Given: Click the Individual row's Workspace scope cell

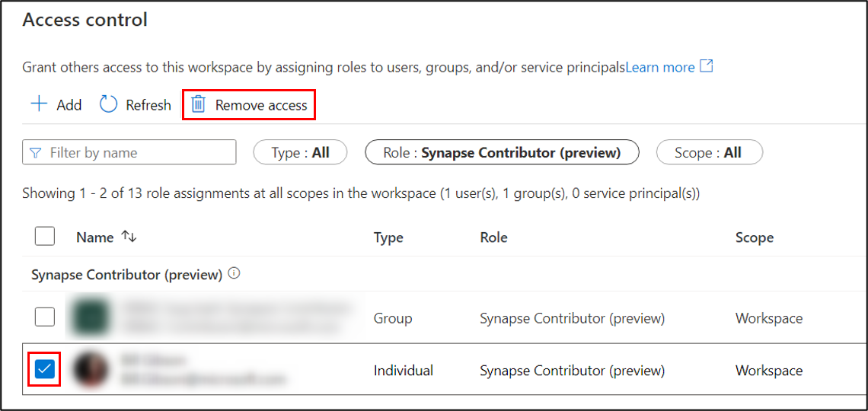Looking at the screenshot, I should (769, 370).
